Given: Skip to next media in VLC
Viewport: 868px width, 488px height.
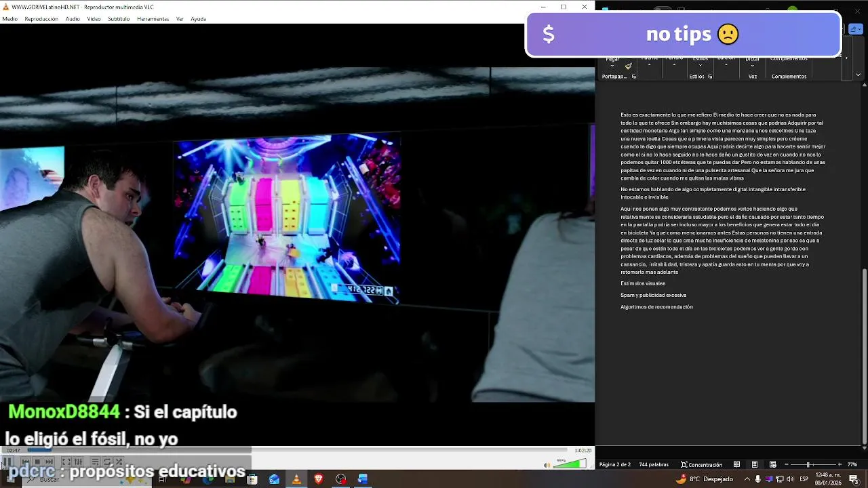Looking at the screenshot, I should tap(49, 462).
